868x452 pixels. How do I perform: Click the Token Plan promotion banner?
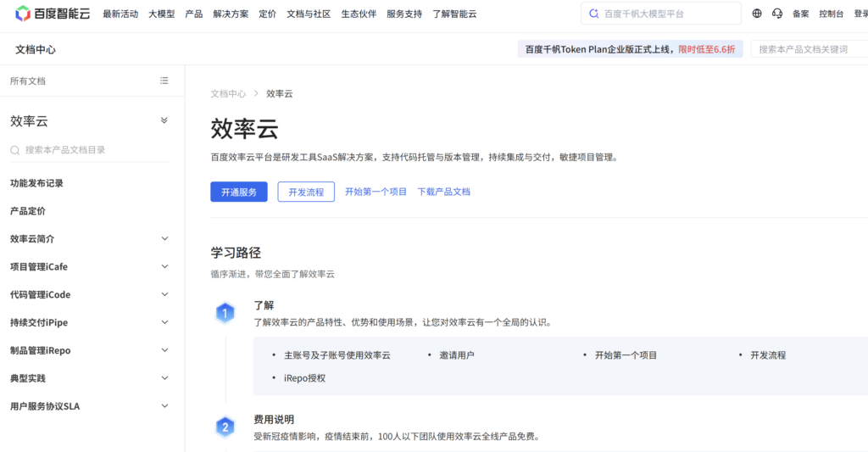pyautogui.click(x=630, y=49)
